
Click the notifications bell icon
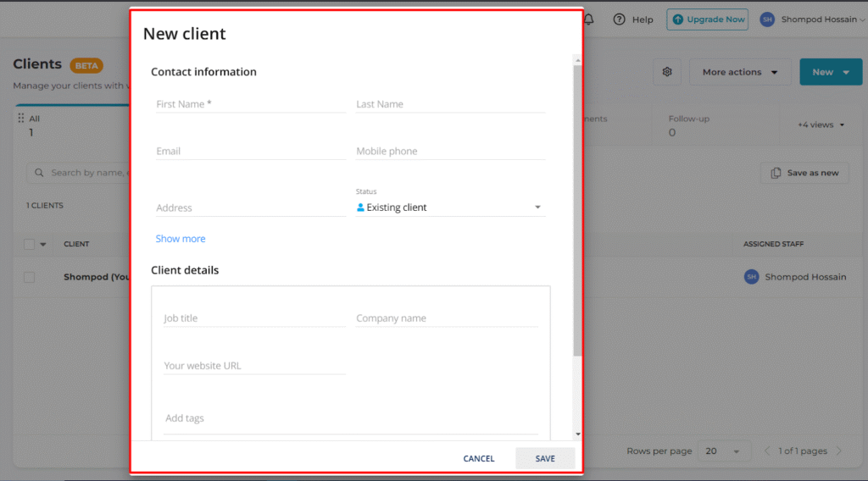[589, 19]
